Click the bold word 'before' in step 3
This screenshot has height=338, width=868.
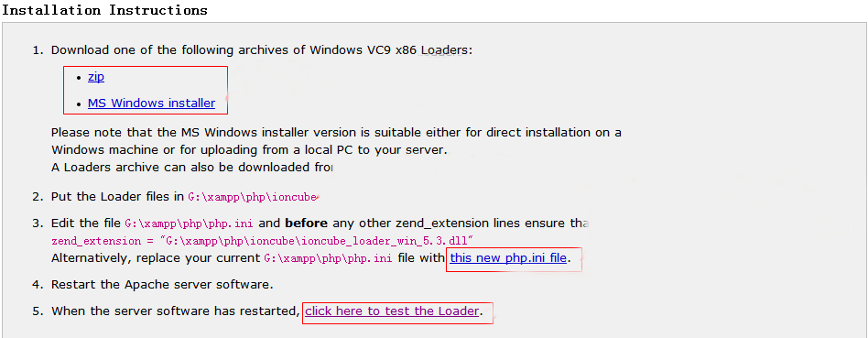tap(306, 224)
